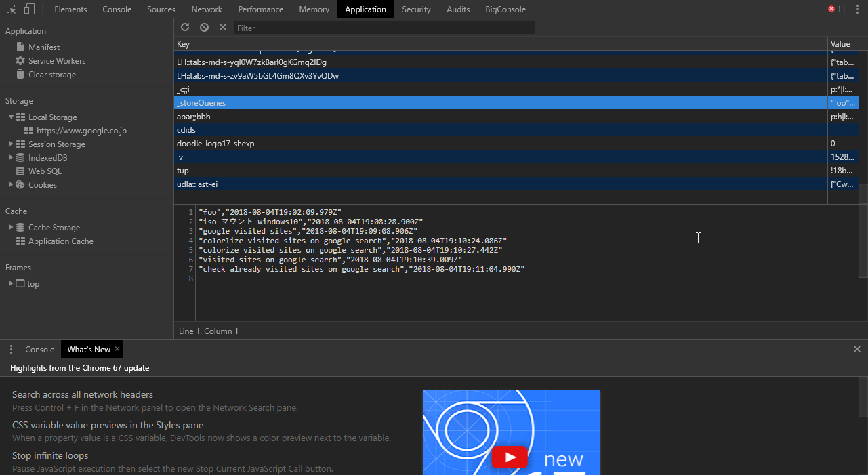This screenshot has width=868, height=475.
Task: Open the drawer three-dot menu
Action: 11,350
